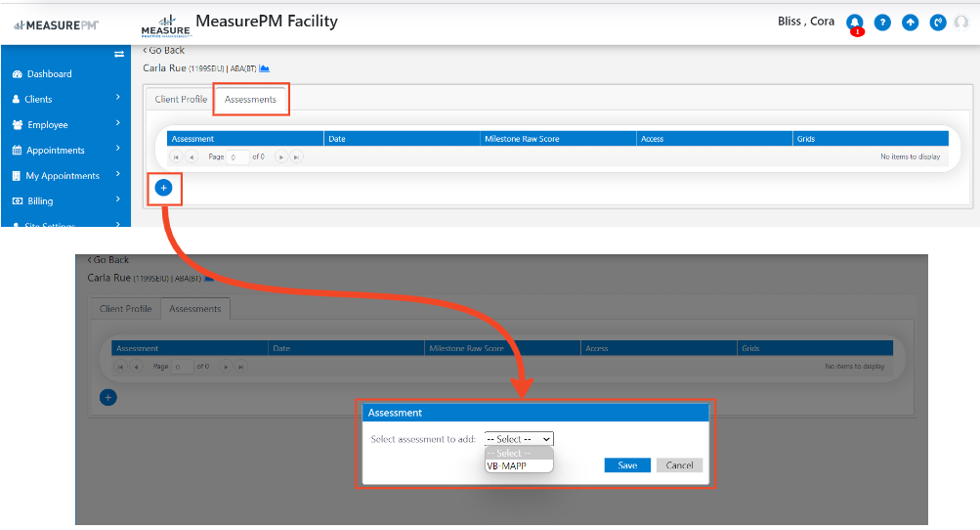Click the My Appointments clipboard icon

pyautogui.click(x=17, y=176)
